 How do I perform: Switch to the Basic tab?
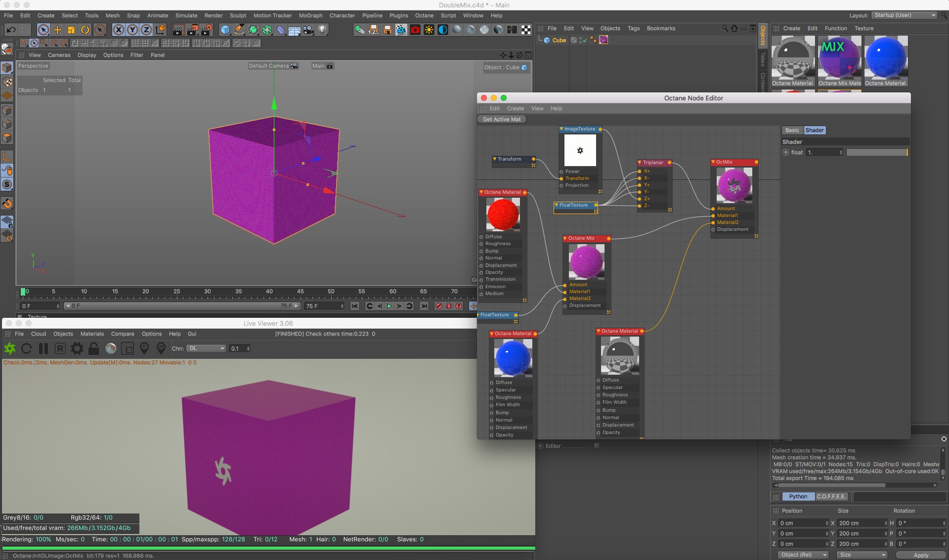(x=792, y=130)
